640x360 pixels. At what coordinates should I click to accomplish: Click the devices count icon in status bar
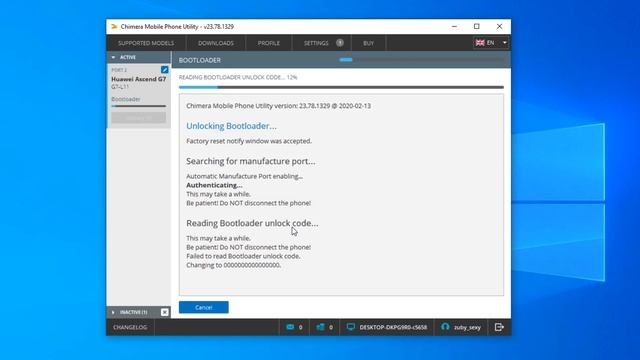[320, 327]
